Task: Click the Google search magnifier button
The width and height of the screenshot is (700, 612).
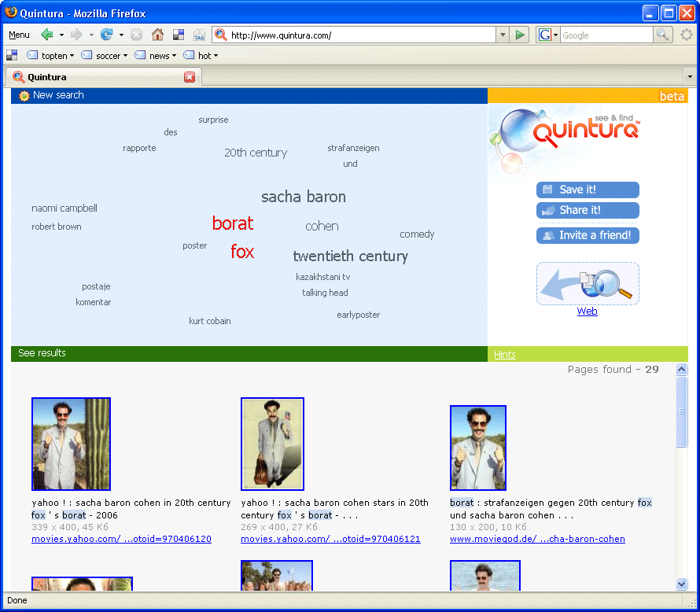Action: 662,35
